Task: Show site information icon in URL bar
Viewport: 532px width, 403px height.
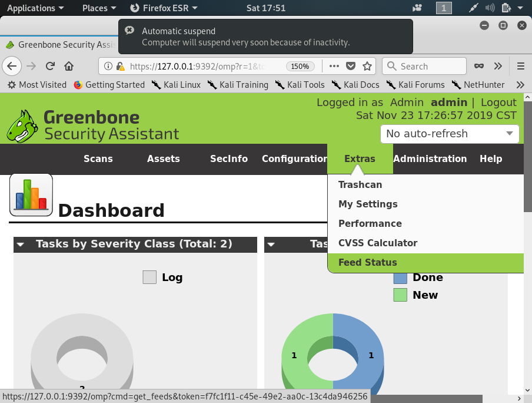Action: coord(108,66)
